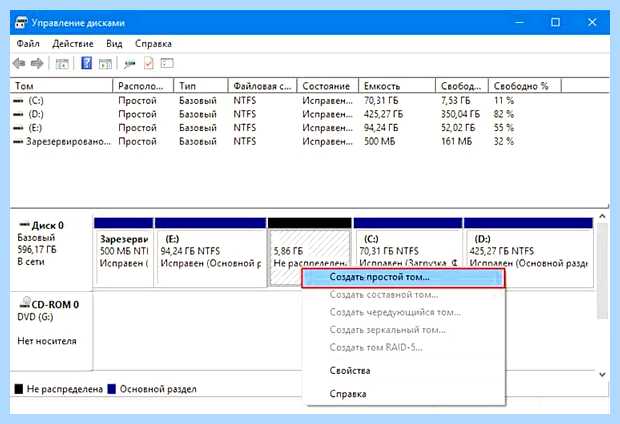
Task: Sort by the Емкость column header
Action: [397, 86]
